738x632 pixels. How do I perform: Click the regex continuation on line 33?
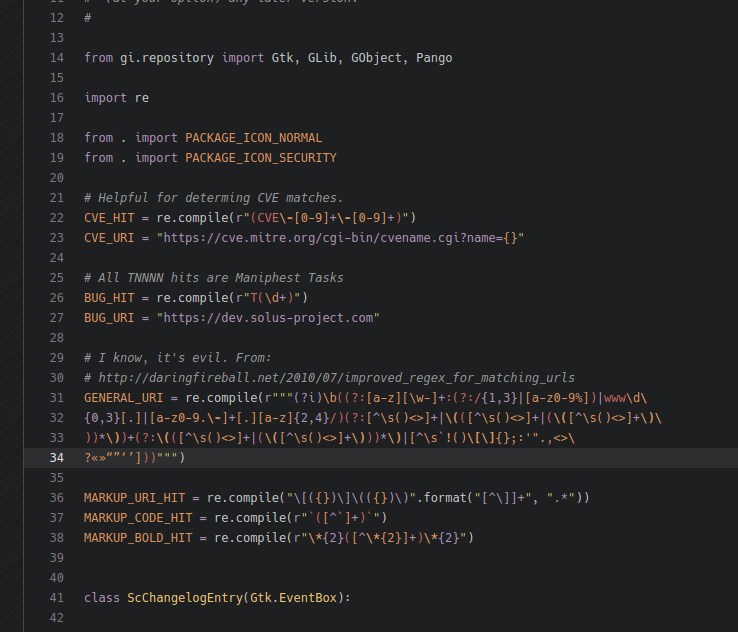click(x=329, y=438)
